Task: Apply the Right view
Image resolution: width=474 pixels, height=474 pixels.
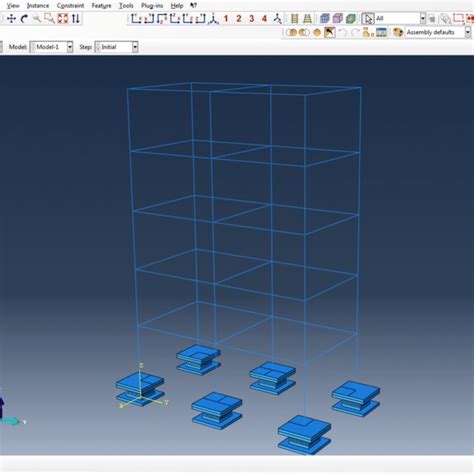Action: [200, 19]
